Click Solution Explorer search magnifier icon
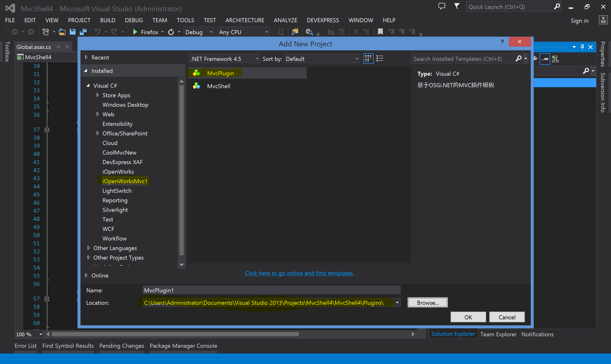 coord(586,71)
